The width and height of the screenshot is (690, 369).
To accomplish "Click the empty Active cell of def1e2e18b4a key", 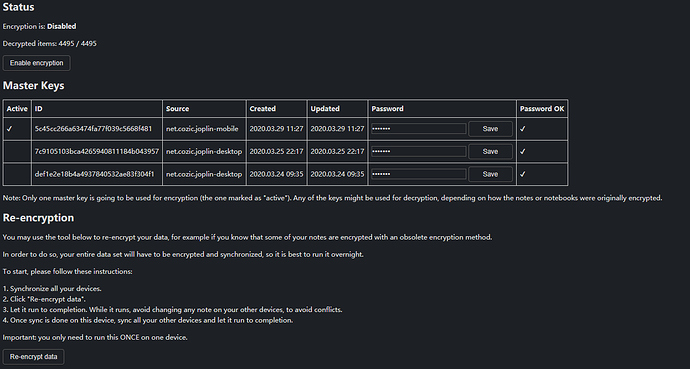I will (x=17, y=174).
